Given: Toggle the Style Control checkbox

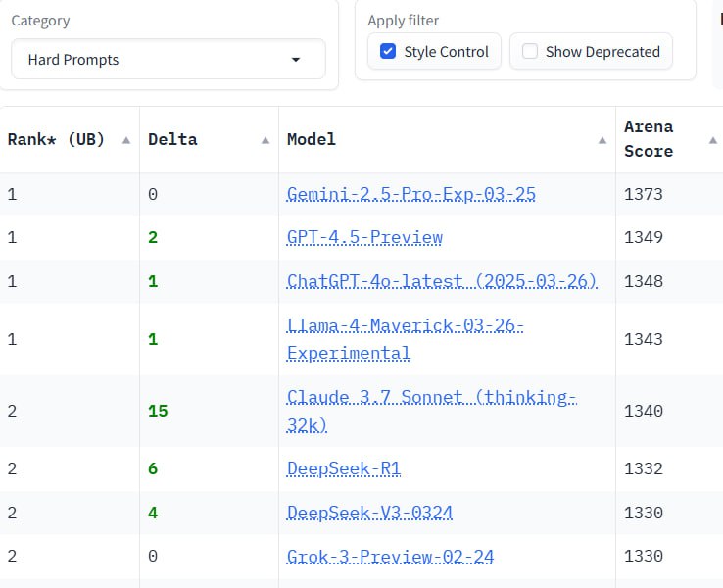Looking at the screenshot, I should coord(388,51).
